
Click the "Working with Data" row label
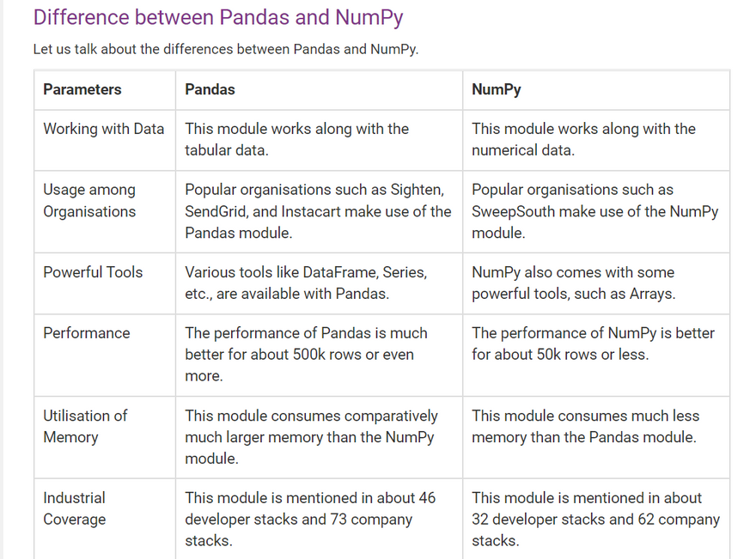tap(104, 129)
